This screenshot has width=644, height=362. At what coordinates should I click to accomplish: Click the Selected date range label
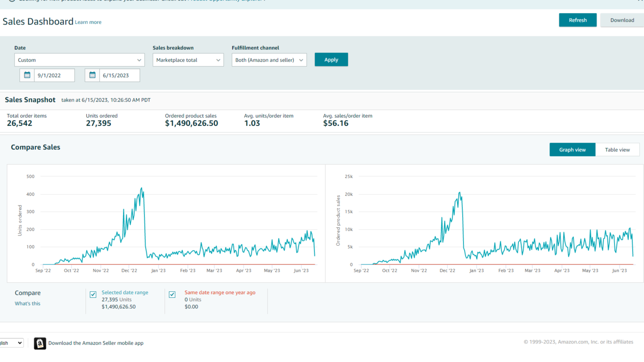125,292
